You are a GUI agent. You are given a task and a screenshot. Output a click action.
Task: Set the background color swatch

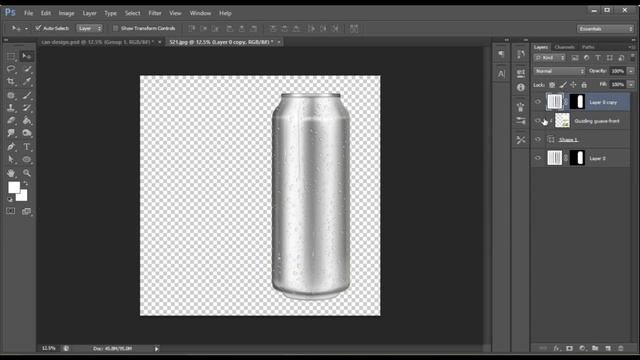(x=23, y=196)
